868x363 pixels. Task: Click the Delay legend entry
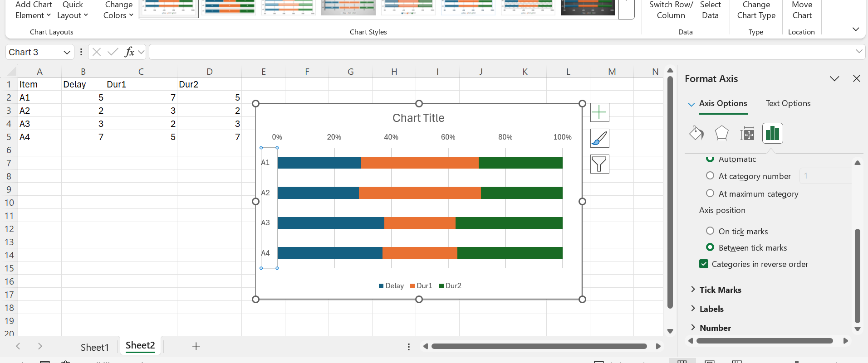(391, 286)
